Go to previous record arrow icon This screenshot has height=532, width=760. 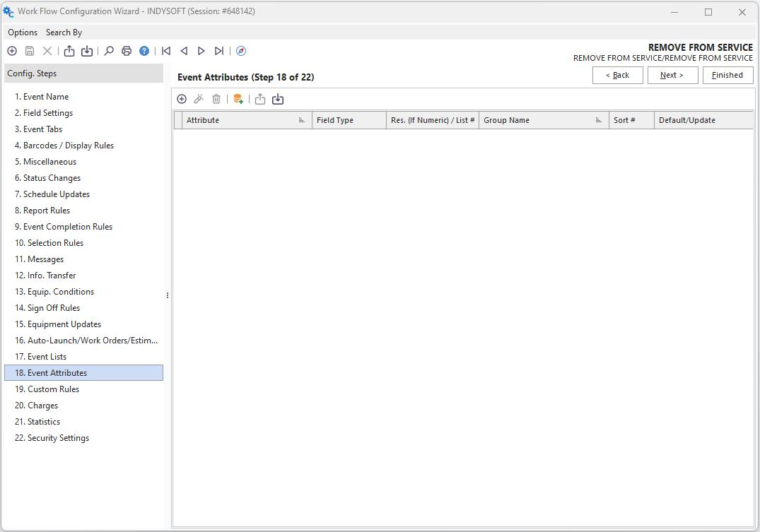click(x=184, y=51)
